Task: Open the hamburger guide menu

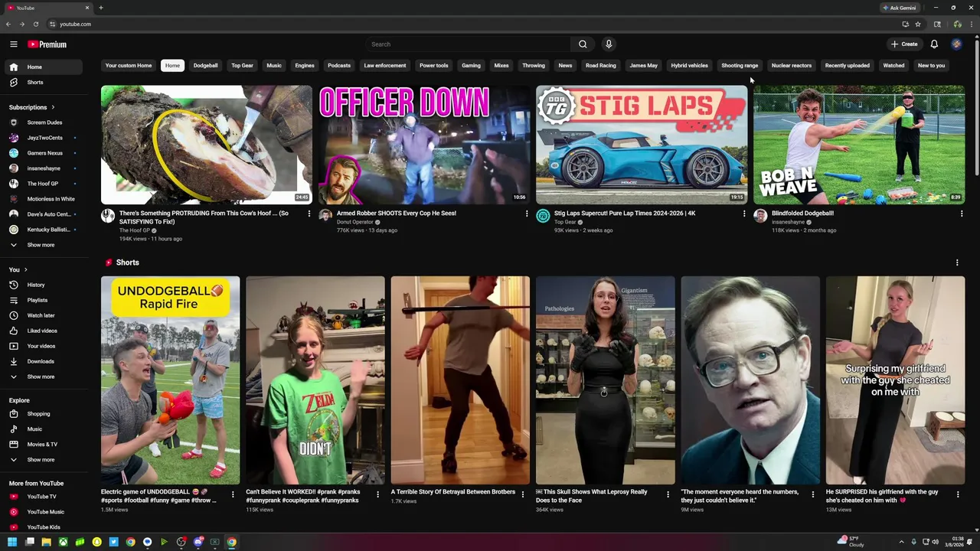Action: pos(13,44)
